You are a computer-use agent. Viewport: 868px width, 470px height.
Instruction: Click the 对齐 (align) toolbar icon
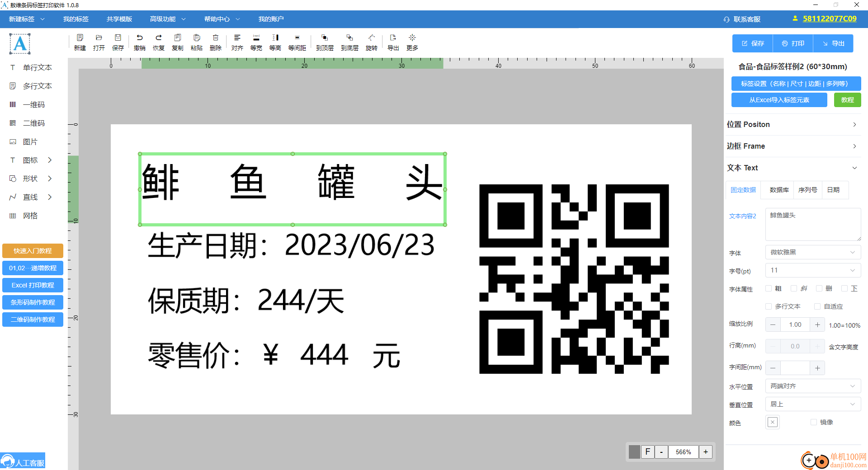(237, 42)
